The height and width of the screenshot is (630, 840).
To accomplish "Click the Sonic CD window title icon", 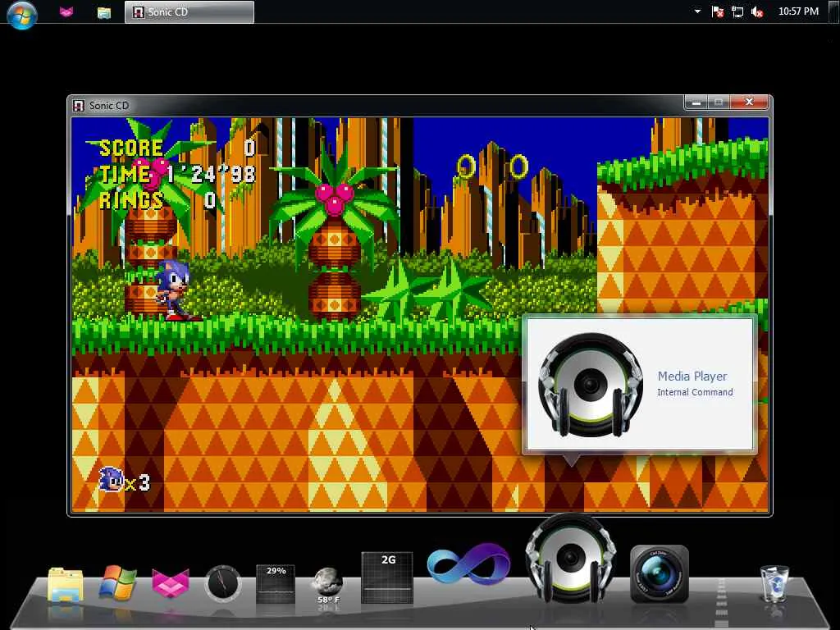I will click(x=79, y=105).
